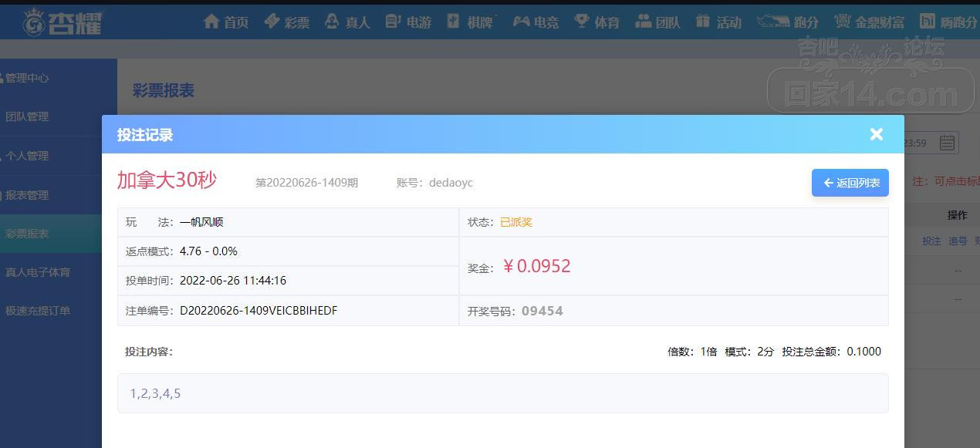Image resolution: width=980 pixels, height=448 pixels.
Task: Click the total bet amount 0.1000
Action: (x=864, y=352)
